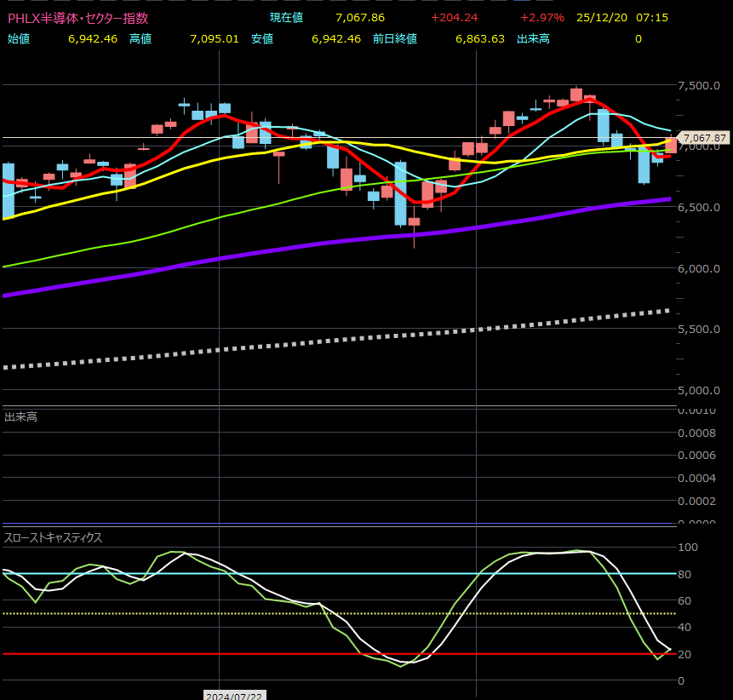Screen dimensions: 733x700
Task: Click the 前日終値 value 6,863.63
Action: [x=480, y=38]
